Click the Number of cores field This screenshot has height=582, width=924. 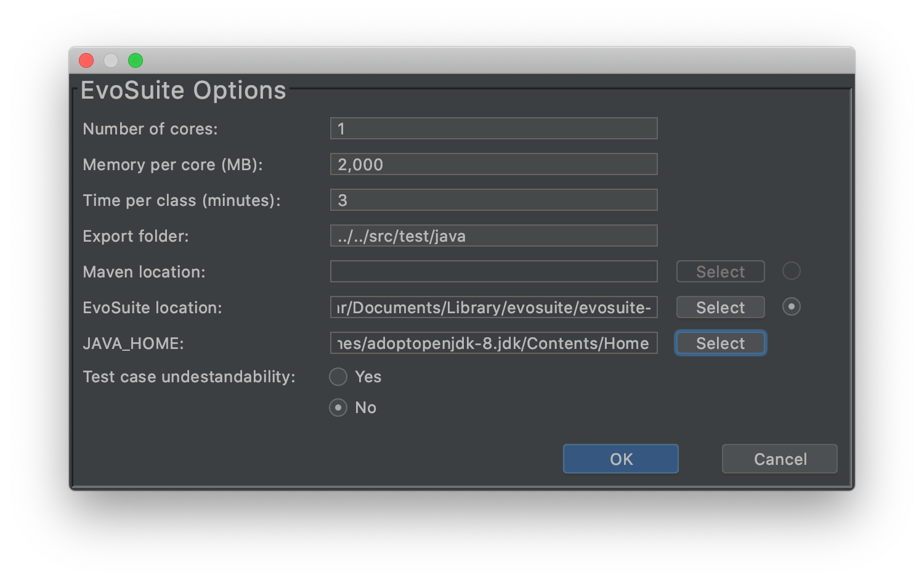[493, 128]
